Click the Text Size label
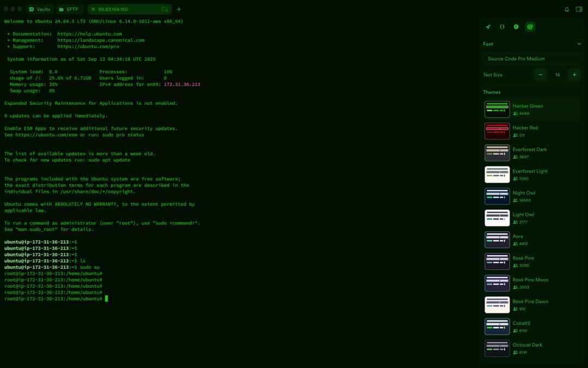 [x=492, y=75]
